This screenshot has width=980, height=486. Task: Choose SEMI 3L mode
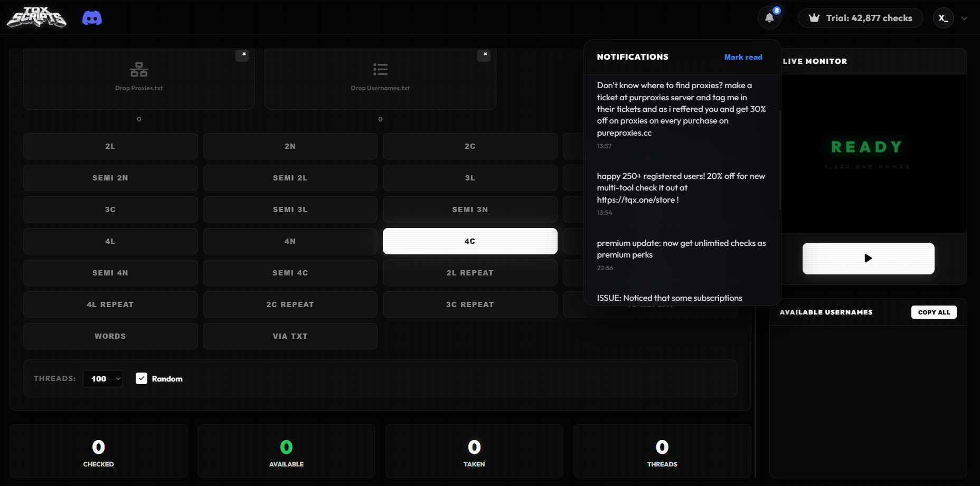tap(290, 209)
